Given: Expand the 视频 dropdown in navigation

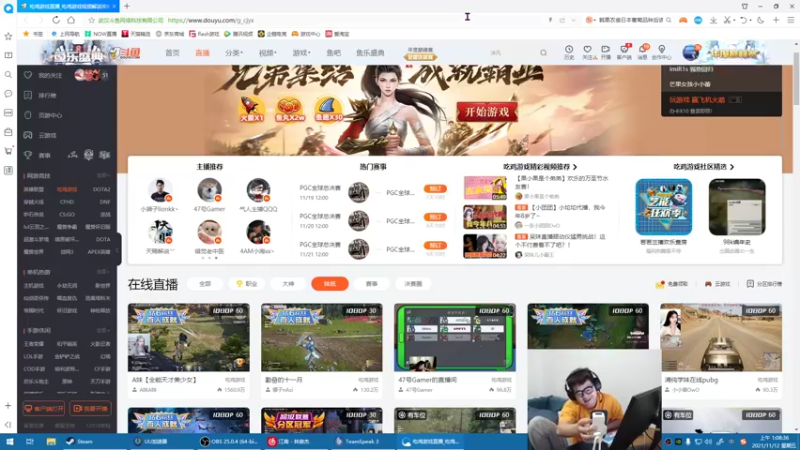Looking at the screenshot, I should pos(268,53).
